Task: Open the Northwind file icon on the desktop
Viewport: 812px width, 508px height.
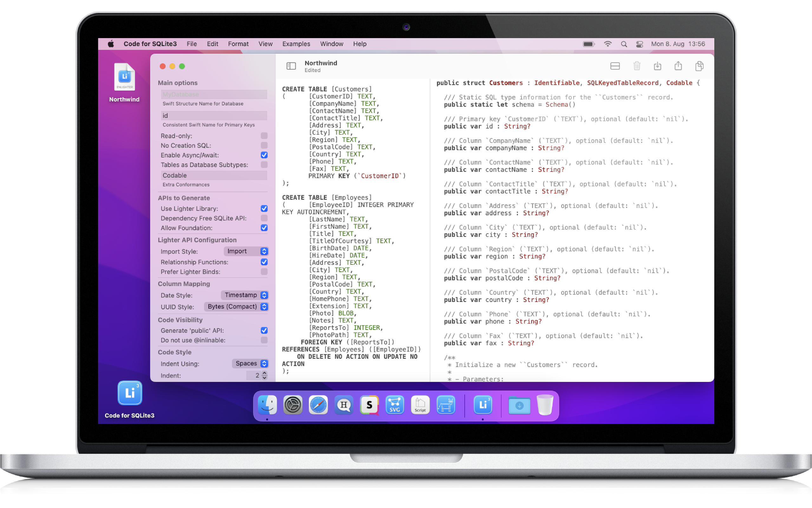Action: click(x=124, y=77)
